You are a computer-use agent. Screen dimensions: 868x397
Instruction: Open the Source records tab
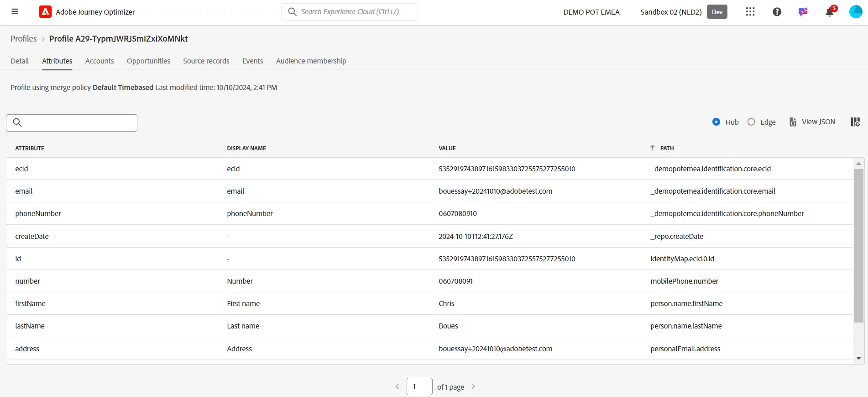coord(206,61)
